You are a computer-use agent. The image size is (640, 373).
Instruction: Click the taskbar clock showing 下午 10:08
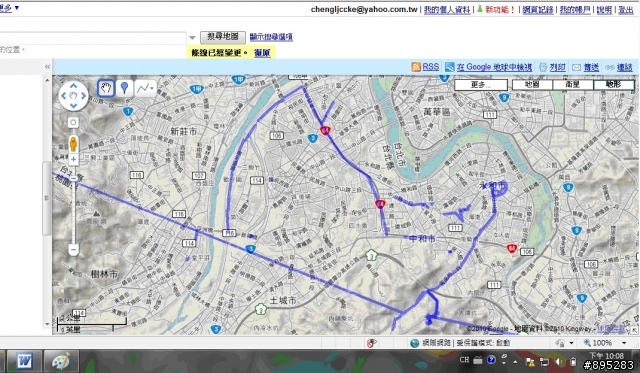(607, 356)
